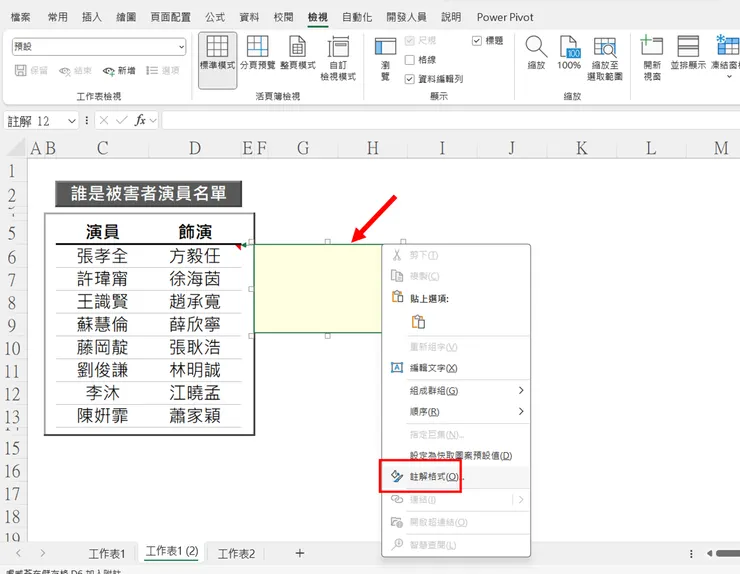Image resolution: width=740 pixels, height=574 pixels.
Task: Click the fx insert function icon
Action: 140,120
